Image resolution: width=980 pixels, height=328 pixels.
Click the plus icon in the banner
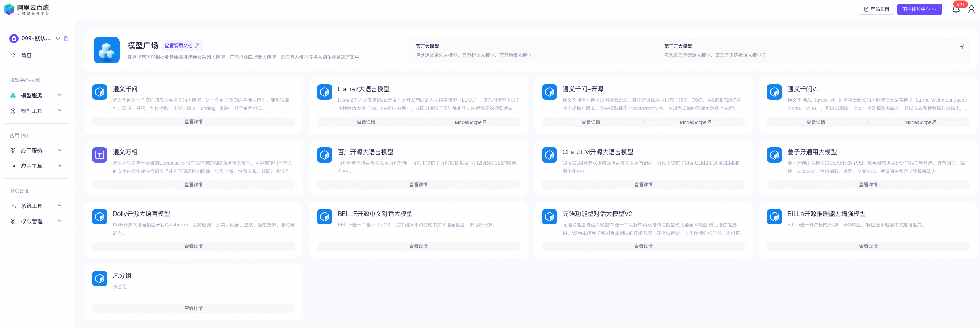point(963,46)
